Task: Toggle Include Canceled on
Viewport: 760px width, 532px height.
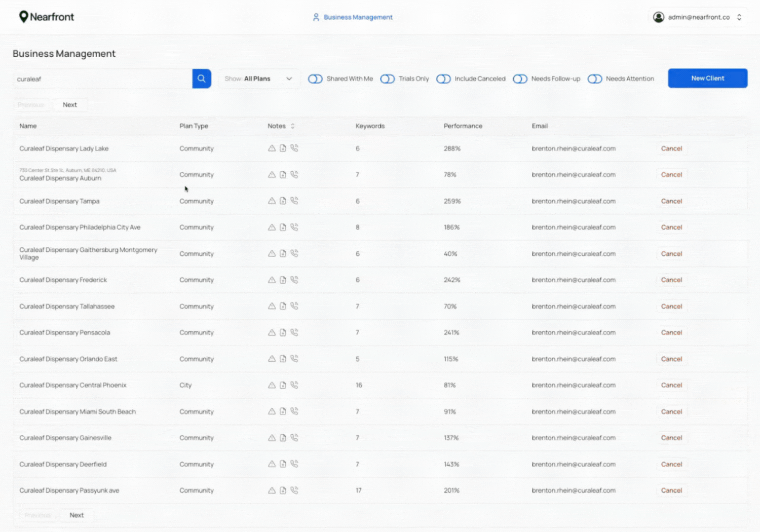Action: [x=443, y=79]
